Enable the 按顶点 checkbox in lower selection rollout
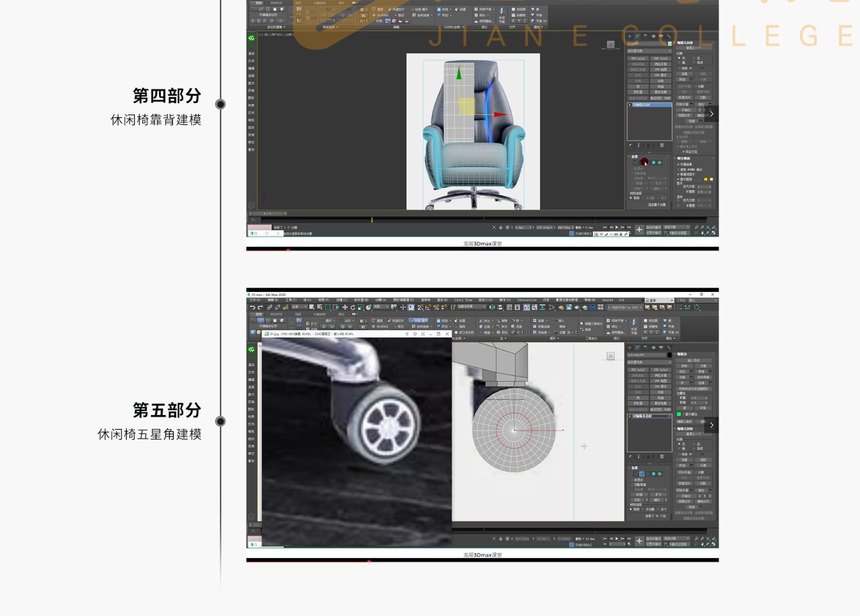Screen dimensions: 860x616 click(632, 480)
